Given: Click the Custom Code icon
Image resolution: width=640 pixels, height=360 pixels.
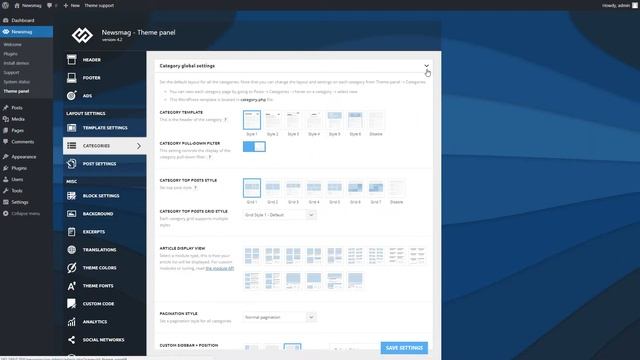Looking at the screenshot, I should click(71, 304).
